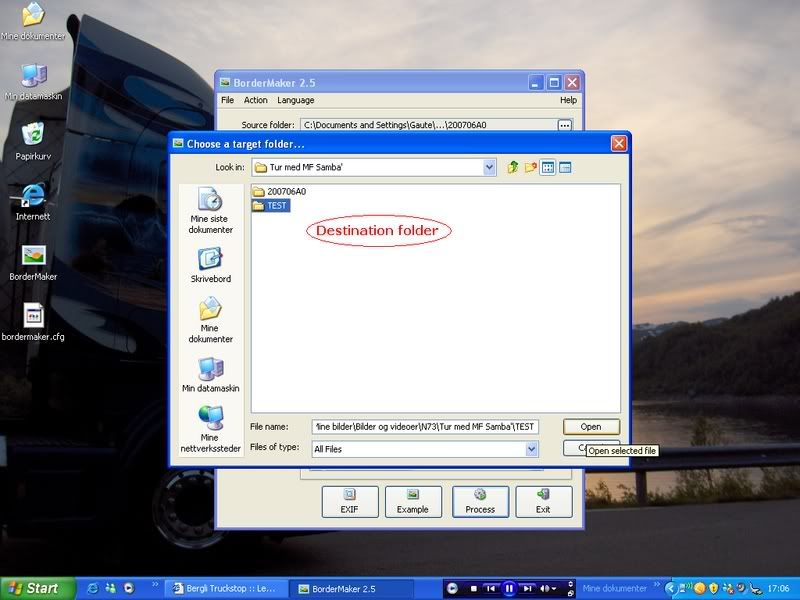The height and width of the screenshot is (600, 800).
Task: Select the Papirkurv recycle bin icon
Action: click(x=33, y=141)
